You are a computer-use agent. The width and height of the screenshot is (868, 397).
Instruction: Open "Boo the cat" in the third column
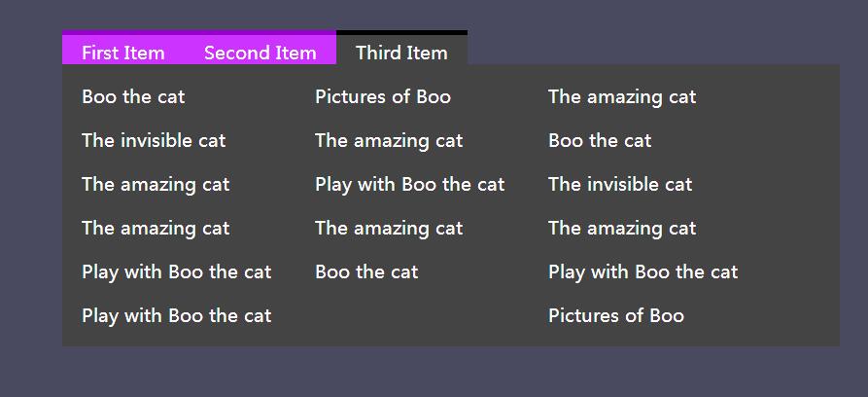coord(600,140)
